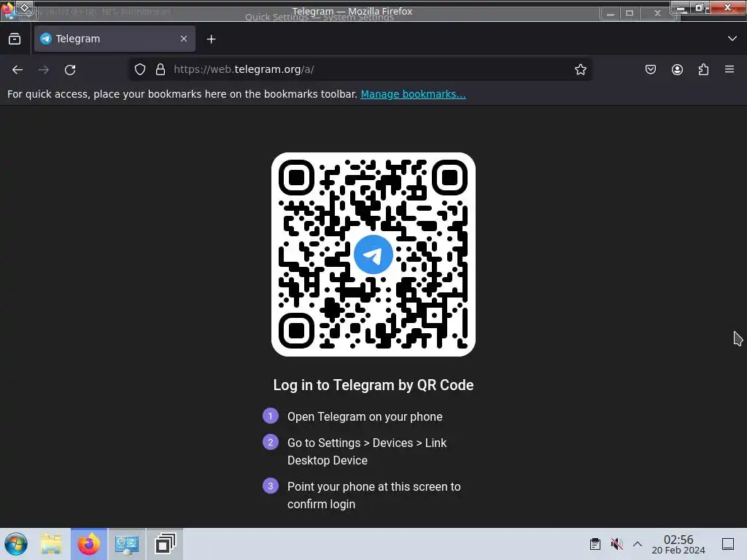Restore the Firefox window size
Viewport: 747px width, 560px height.
click(x=700, y=7)
